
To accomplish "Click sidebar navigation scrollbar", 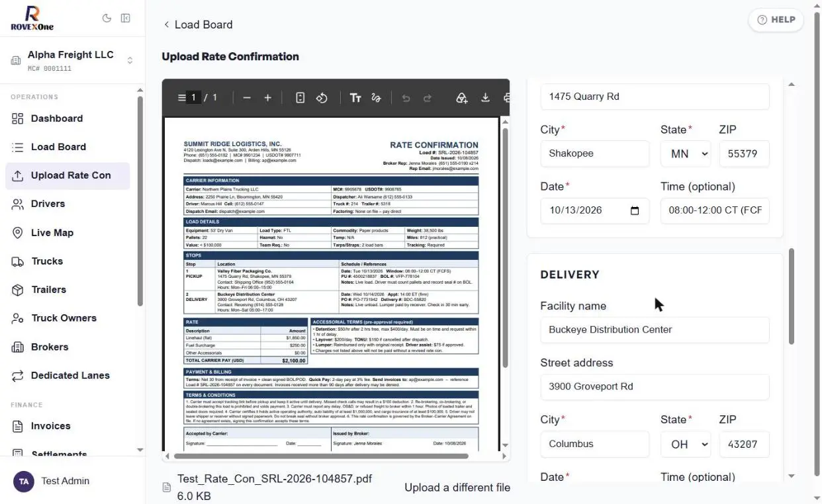I will [x=140, y=202].
